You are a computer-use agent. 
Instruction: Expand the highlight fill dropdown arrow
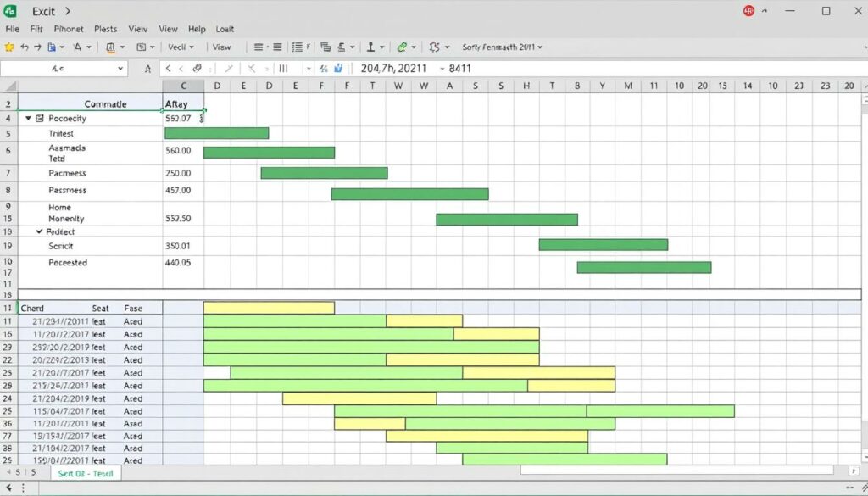[x=122, y=47]
